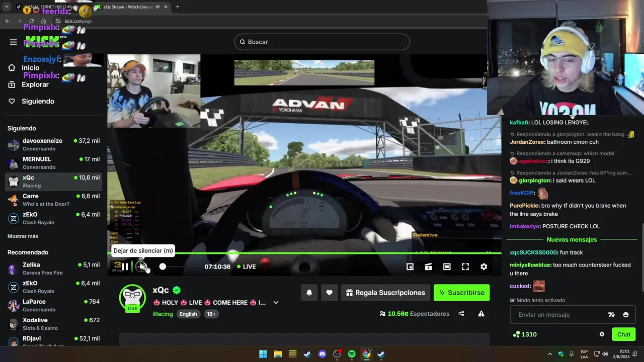Image resolution: width=644 pixels, height=362 pixels.
Task: Jump to the LIVE indicator in player
Action: pos(247,266)
